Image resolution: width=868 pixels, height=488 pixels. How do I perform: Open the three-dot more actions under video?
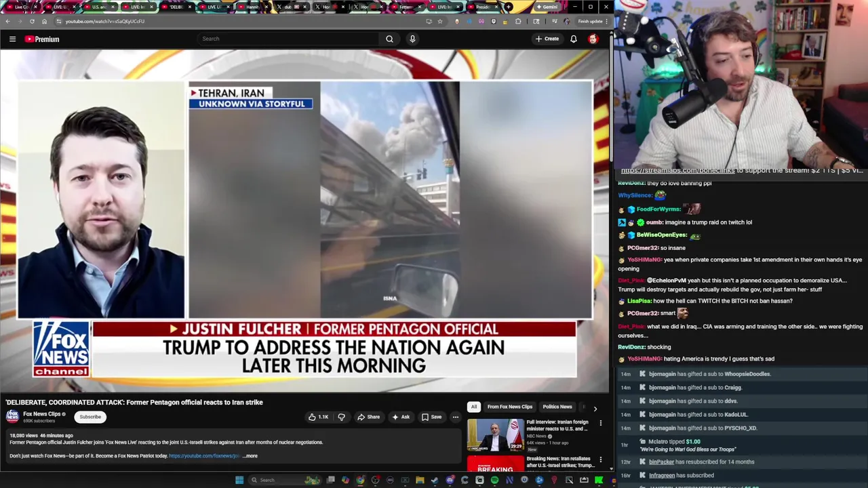click(456, 417)
